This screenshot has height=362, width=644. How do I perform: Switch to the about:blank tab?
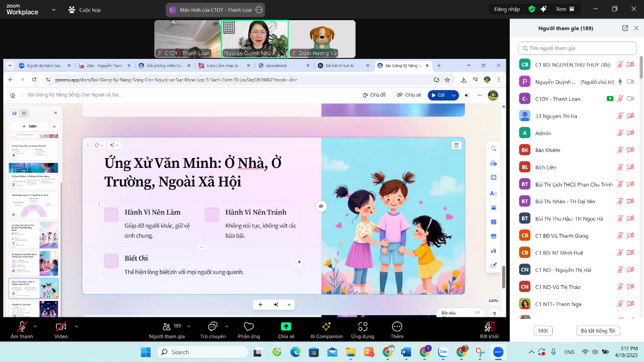[283, 65]
